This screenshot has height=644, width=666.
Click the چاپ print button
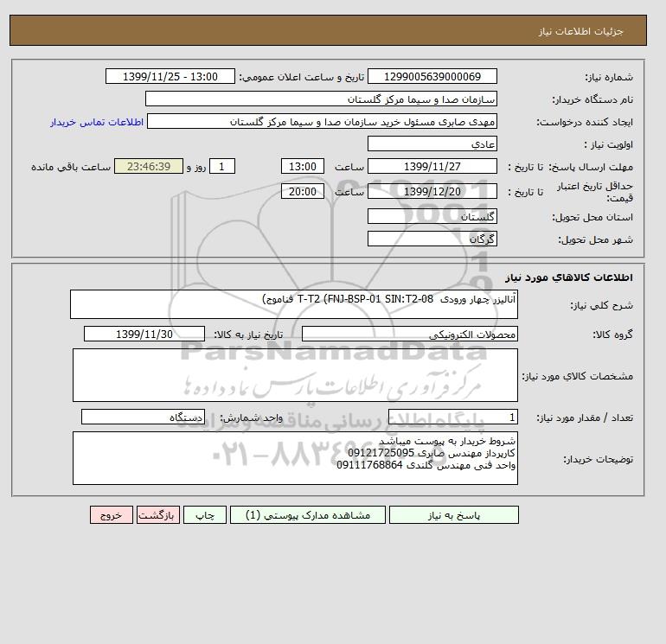coord(205,515)
